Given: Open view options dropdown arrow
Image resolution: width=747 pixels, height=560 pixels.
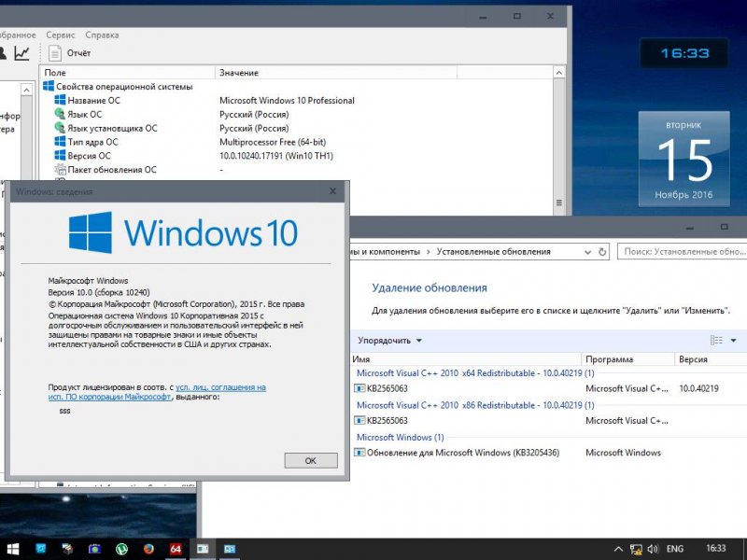Looking at the screenshot, I should point(734,341).
